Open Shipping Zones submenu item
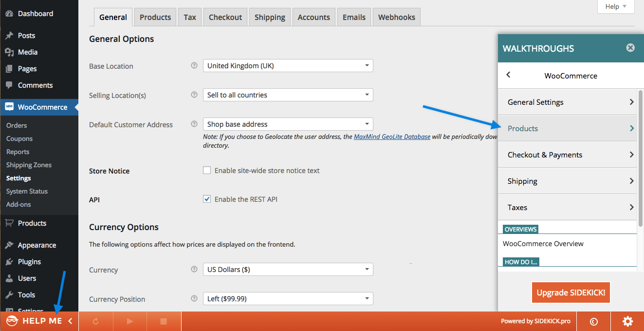 coord(29,165)
